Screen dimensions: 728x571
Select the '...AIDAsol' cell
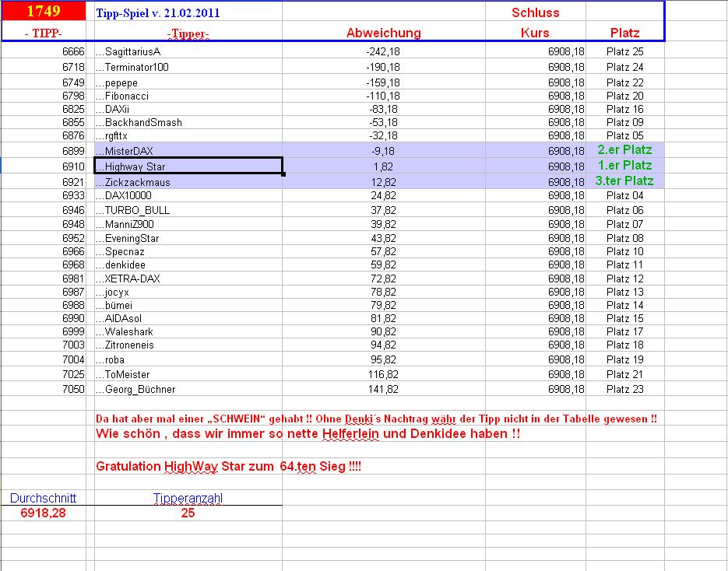click(188, 319)
